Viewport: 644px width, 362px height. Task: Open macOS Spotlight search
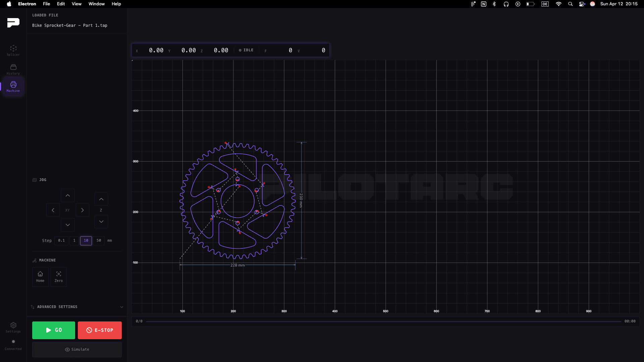coord(570,4)
